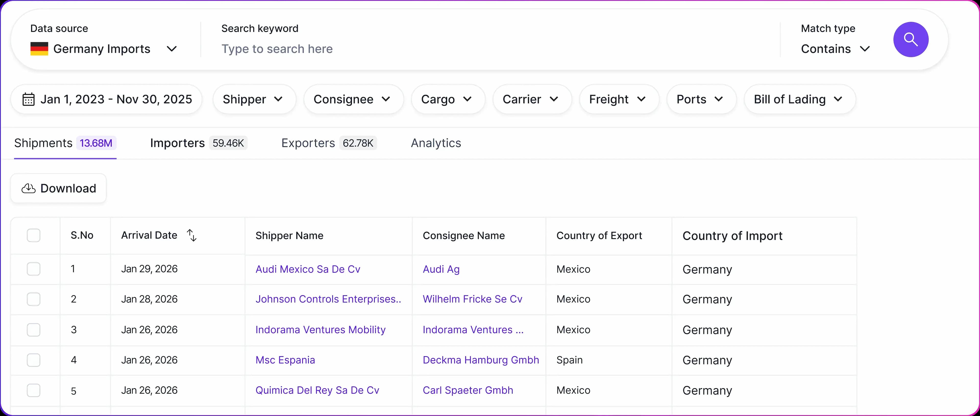Expand the Match type Contains dropdown
980x416 pixels.
[835, 49]
